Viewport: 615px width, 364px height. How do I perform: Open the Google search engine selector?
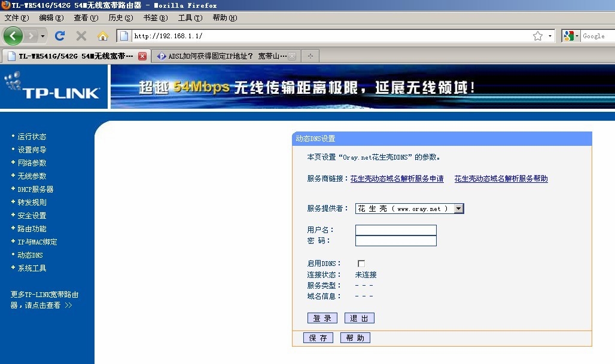(571, 36)
